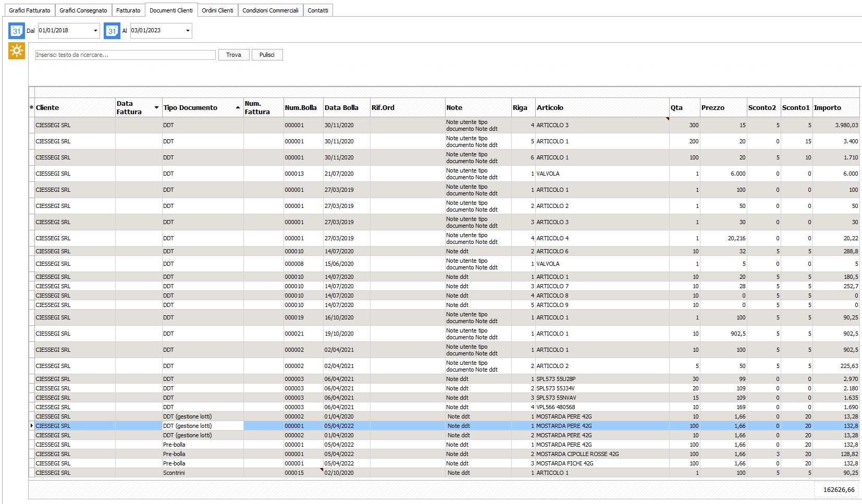The height and width of the screenshot is (504, 862).
Task: Open the Fatturato tab
Action: coord(128,10)
